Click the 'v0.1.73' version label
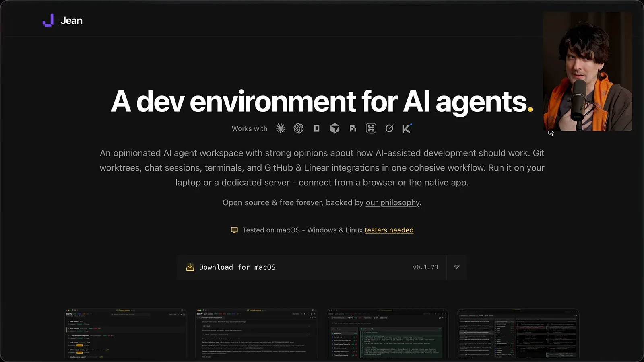 click(425, 267)
